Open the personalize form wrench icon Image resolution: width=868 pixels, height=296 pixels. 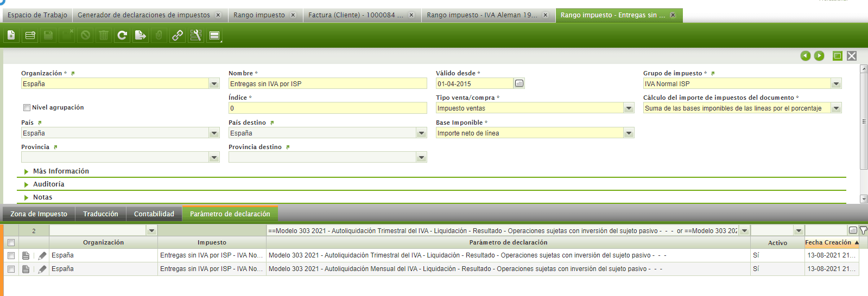click(196, 35)
